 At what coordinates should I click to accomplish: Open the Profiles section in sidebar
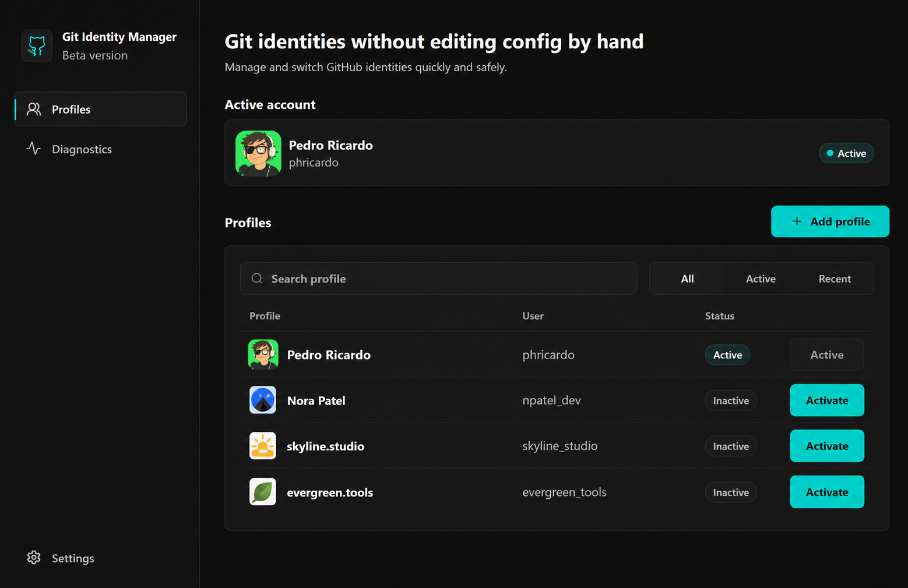point(101,109)
